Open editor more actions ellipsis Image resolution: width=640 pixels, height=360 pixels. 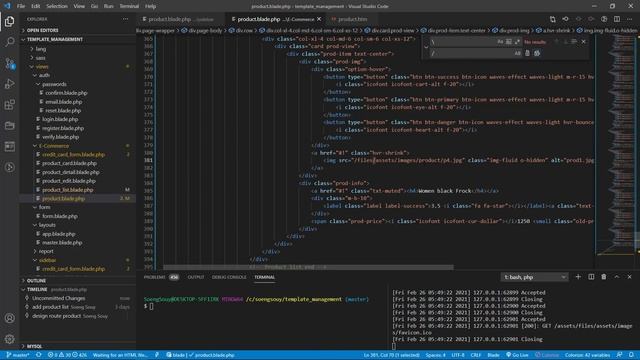coord(629,19)
